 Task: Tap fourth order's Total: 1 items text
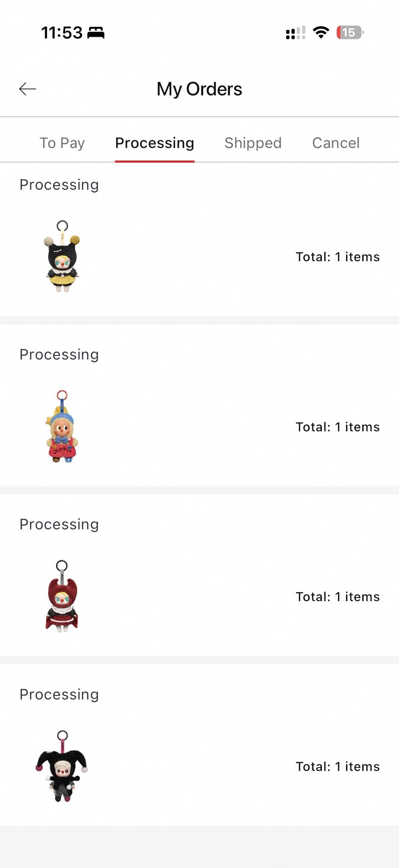(338, 767)
